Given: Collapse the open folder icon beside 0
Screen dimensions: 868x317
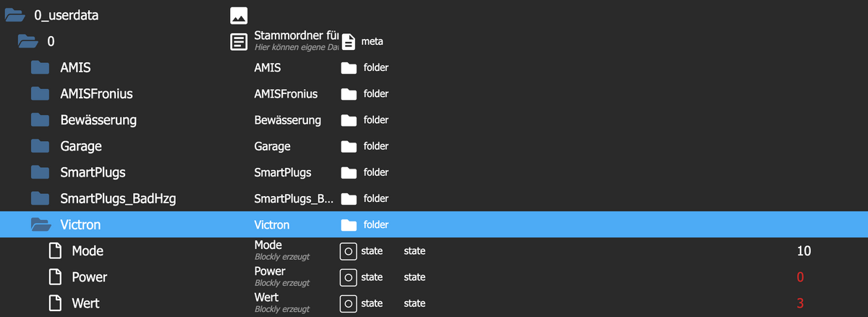Looking at the screenshot, I should (x=28, y=41).
